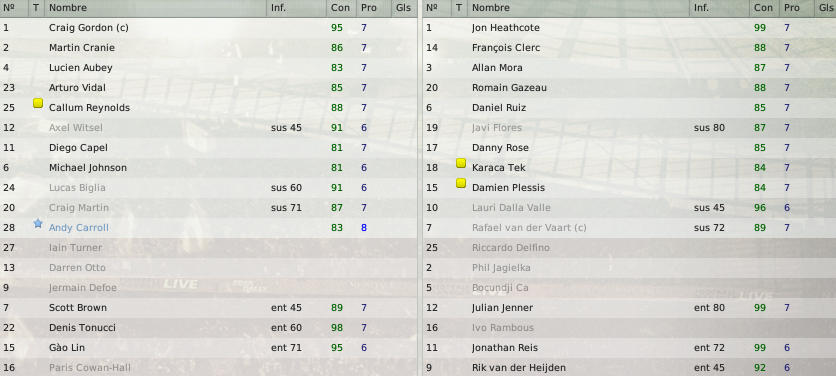The width and height of the screenshot is (836, 376).
Task: Click right table T column header
Action: (460, 8)
